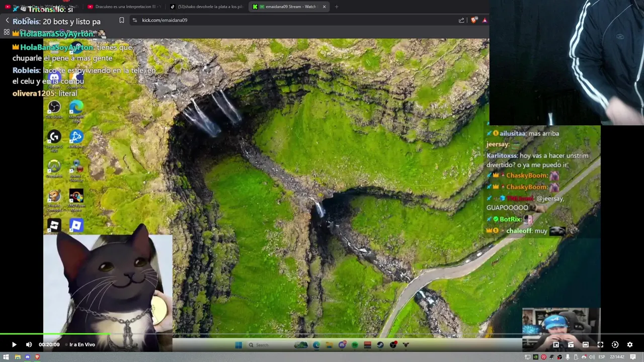Share the page using the share icon

pos(461,20)
